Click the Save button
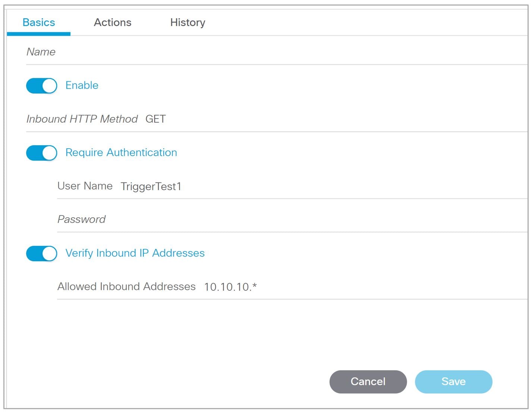532x414 pixels. 453,382
